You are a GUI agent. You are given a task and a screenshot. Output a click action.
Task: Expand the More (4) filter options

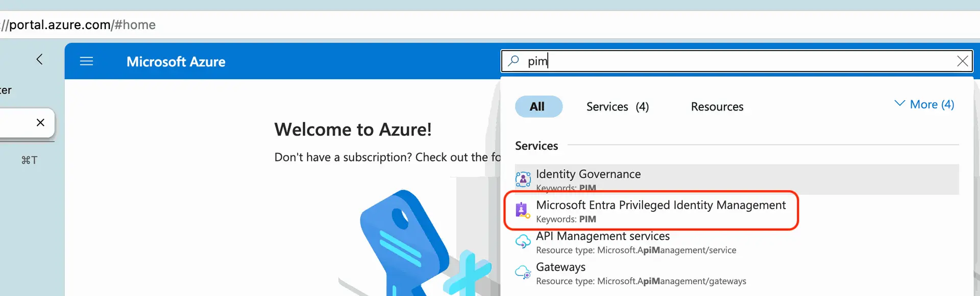pos(924,105)
